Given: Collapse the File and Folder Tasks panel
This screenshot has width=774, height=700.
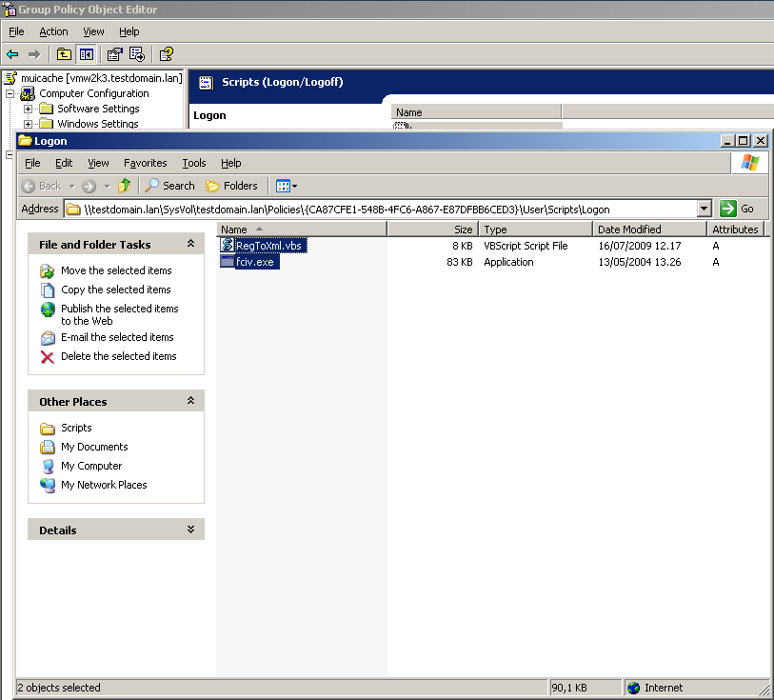Looking at the screenshot, I should point(191,244).
